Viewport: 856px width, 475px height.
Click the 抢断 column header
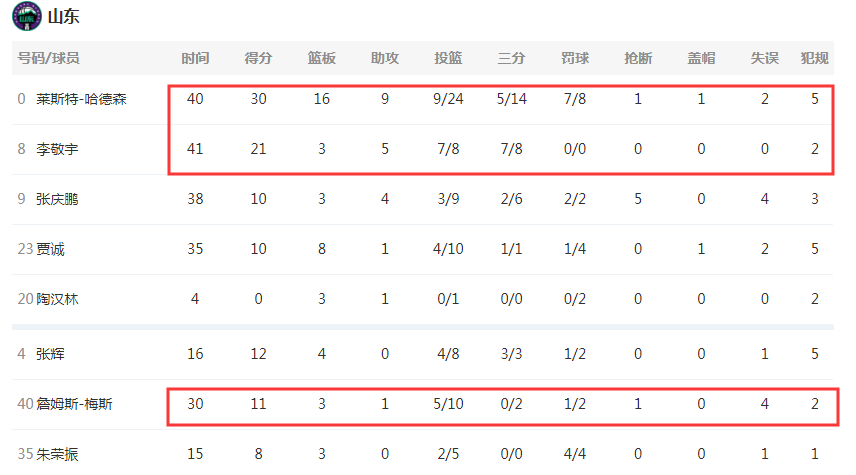click(x=638, y=58)
